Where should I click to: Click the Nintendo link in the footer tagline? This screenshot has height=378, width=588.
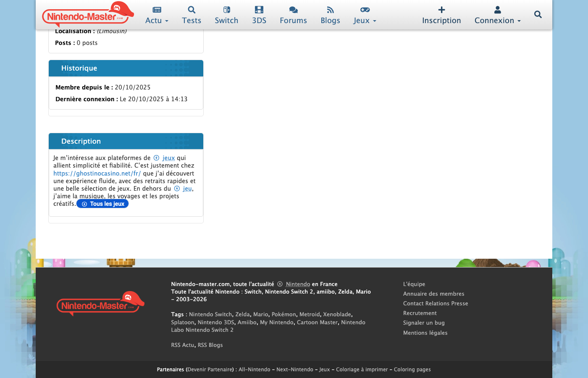coord(298,284)
